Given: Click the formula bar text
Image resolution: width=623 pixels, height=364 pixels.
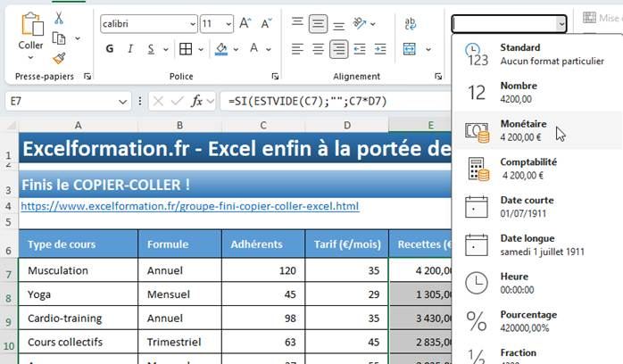Looking at the screenshot, I should point(308,102).
